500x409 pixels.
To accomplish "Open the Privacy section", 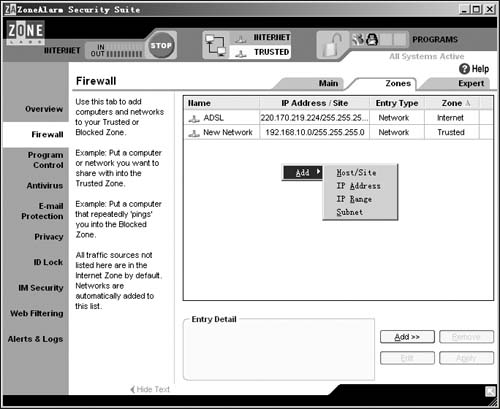I will point(49,237).
